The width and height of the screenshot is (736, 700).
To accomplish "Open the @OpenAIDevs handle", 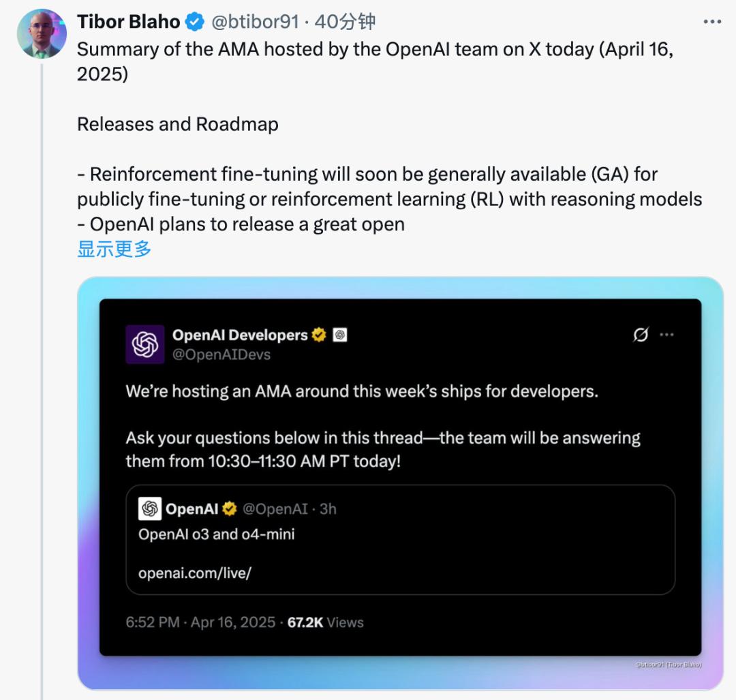I will [221, 354].
